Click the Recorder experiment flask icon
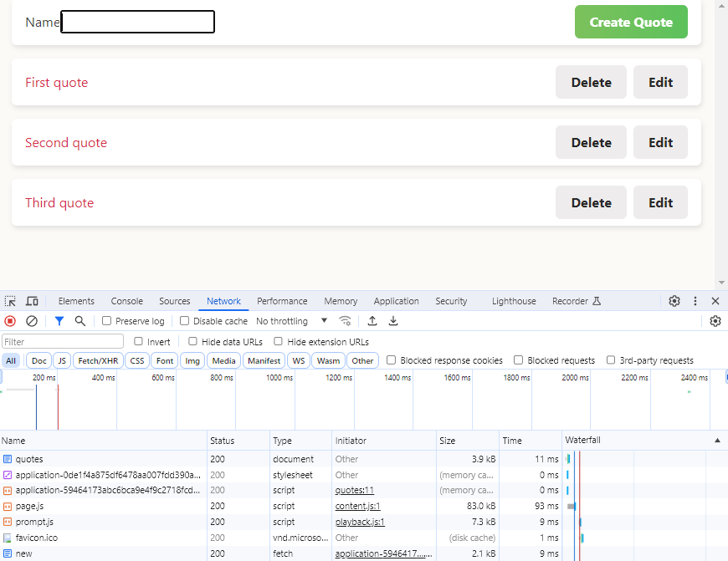This screenshot has width=728, height=561. tap(597, 301)
